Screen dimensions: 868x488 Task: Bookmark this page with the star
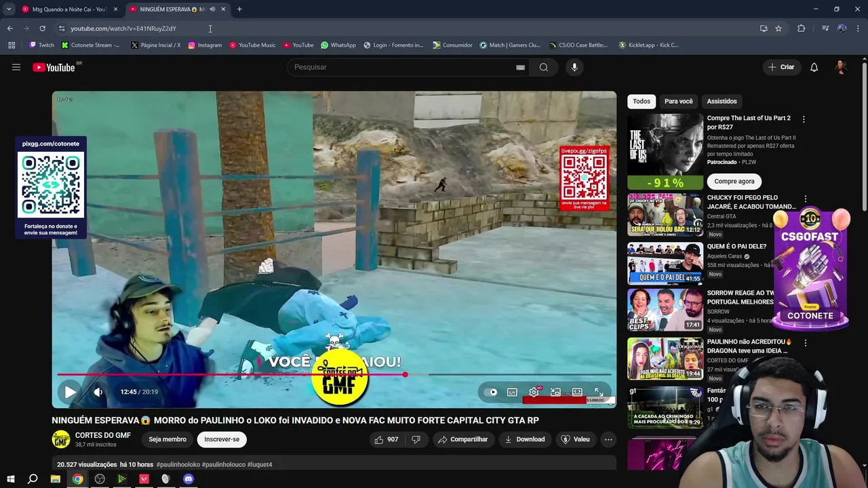click(778, 28)
